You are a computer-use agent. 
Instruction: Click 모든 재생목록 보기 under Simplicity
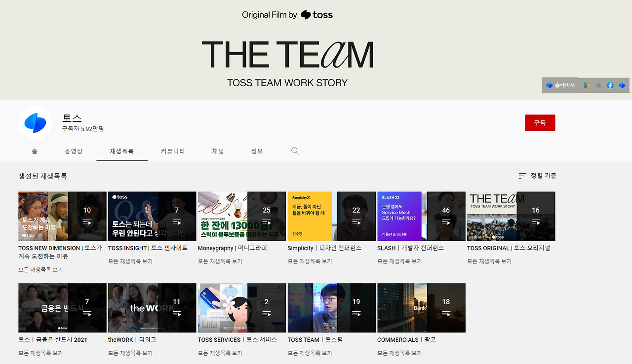(x=310, y=261)
